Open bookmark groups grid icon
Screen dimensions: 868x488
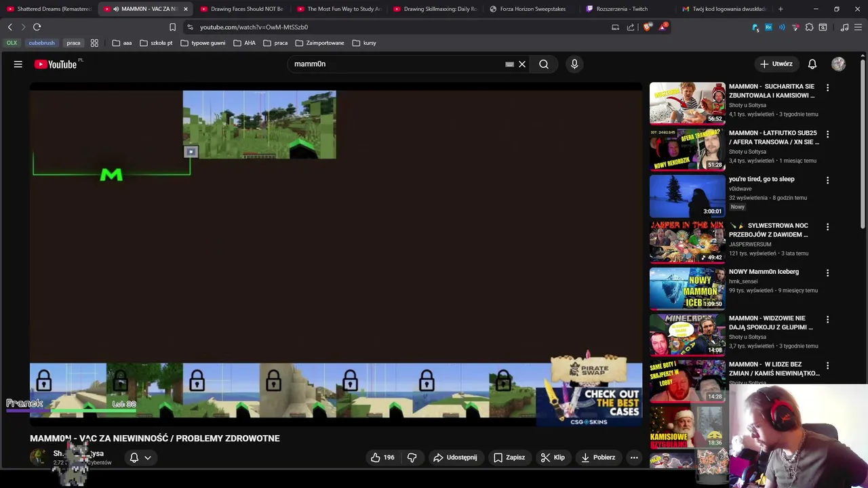pyautogui.click(x=94, y=43)
